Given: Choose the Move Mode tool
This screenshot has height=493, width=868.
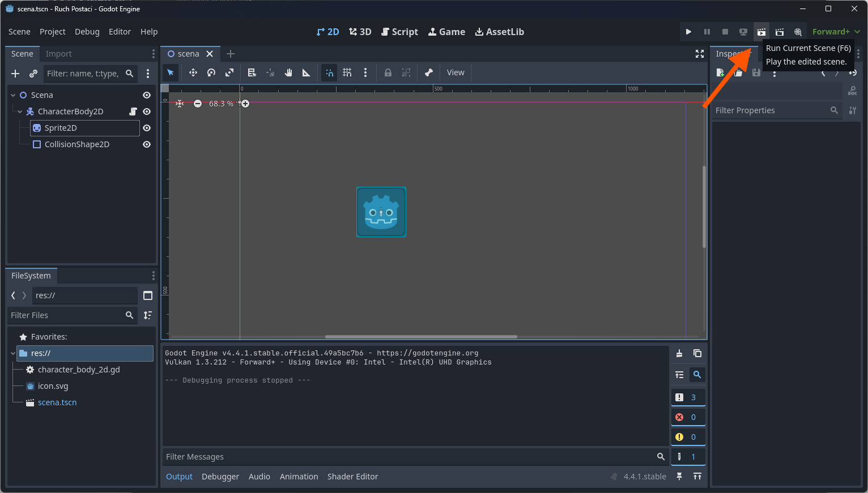Looking at the screenshot, I should (193, 72).
